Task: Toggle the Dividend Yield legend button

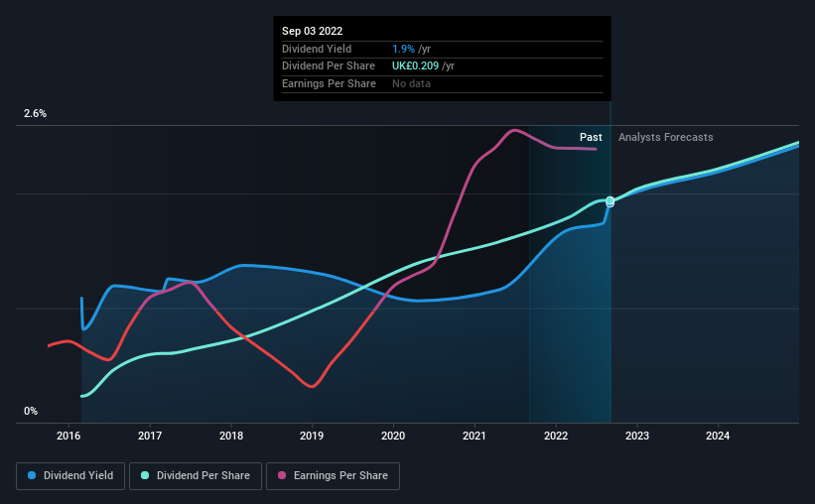Action: (x=70, y=476)
